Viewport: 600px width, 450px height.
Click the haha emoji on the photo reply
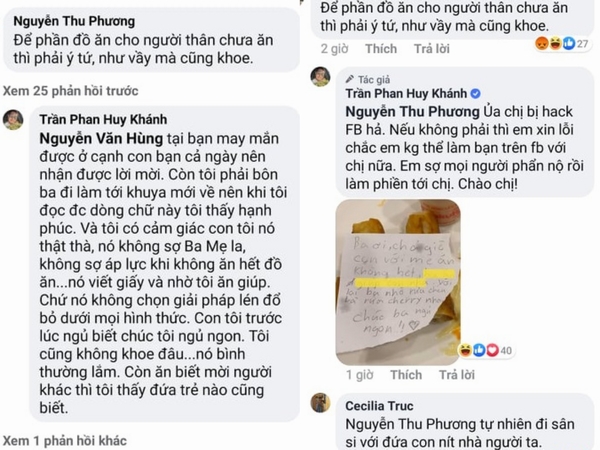tap(465, 350)
